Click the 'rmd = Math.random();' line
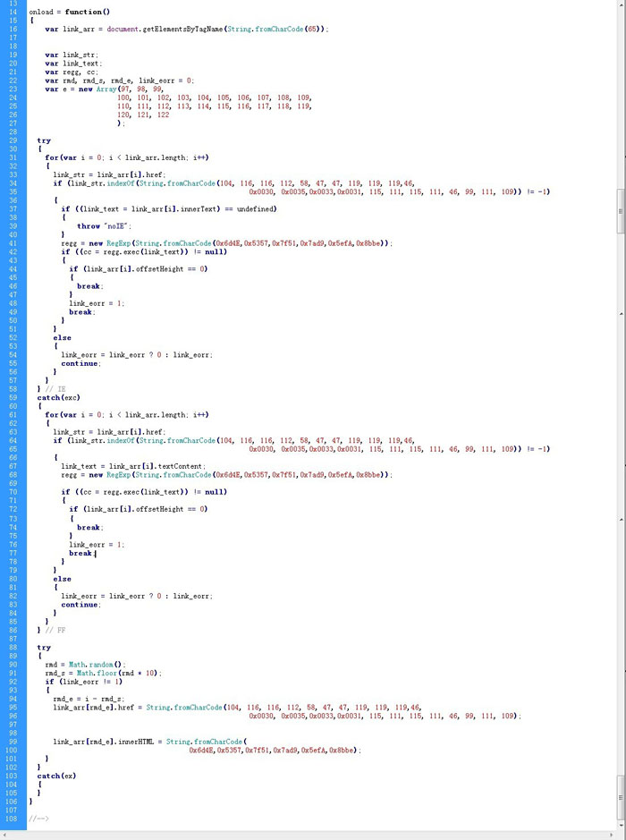 (x=86, y=665)
